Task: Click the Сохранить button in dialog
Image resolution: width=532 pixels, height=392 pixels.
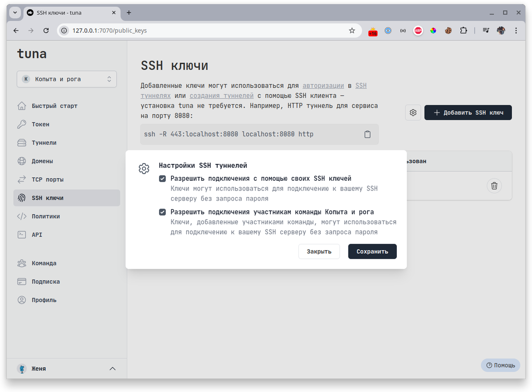Action: pos(372,251)
